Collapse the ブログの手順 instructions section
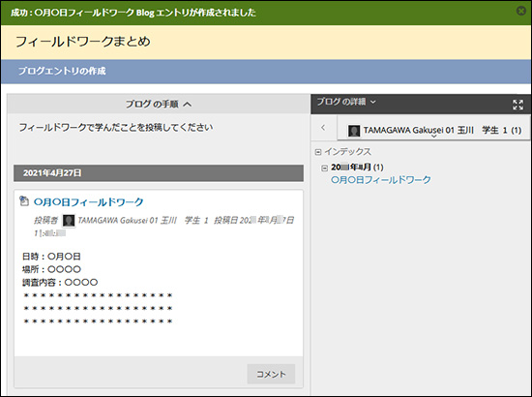Image resolution: width=532 pixels, height=397 pixels. click(188, 105)
